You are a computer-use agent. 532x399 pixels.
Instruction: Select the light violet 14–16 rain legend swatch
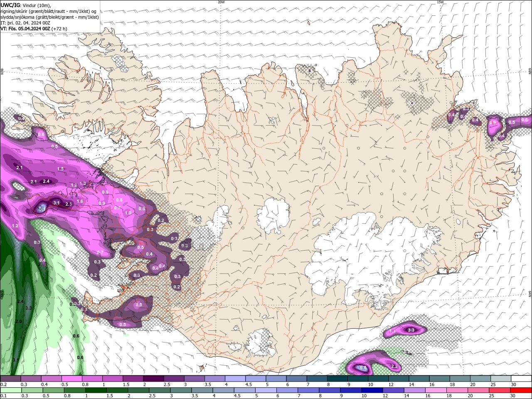pyautogui.click(x=415, y=390)
